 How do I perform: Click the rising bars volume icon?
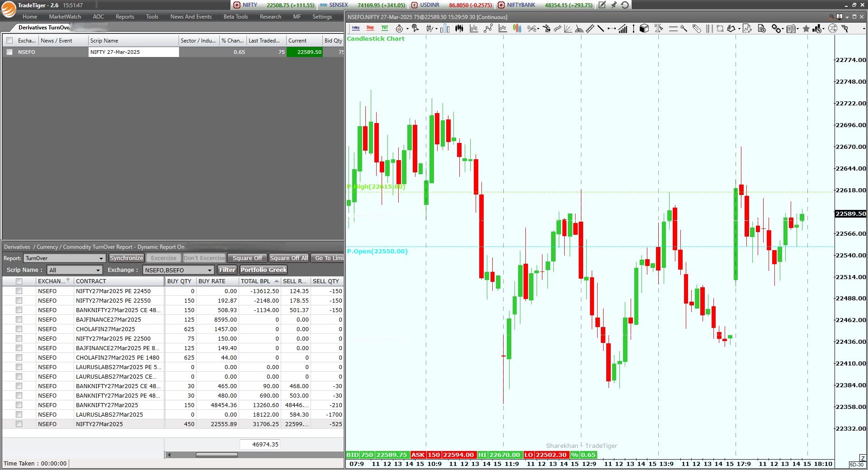[623, 28]
